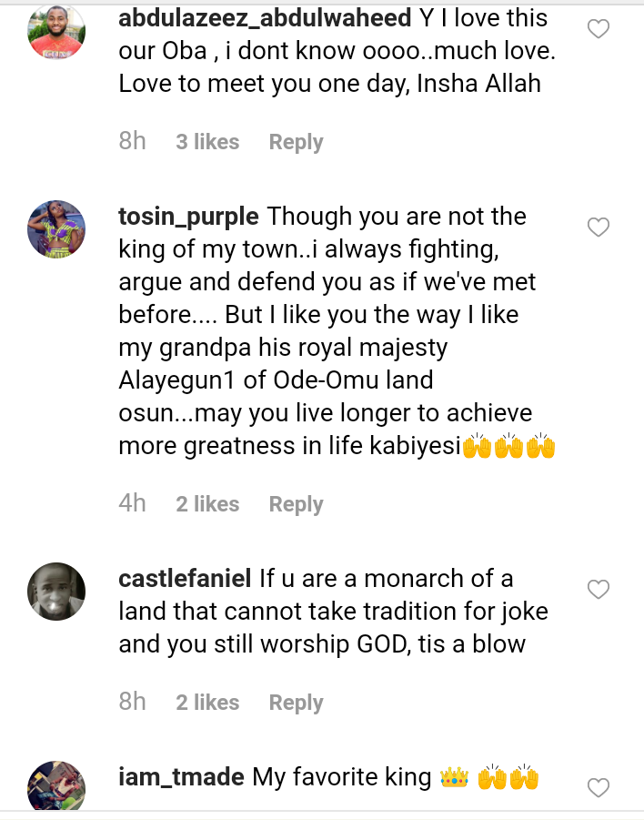Image resolution: width=644 pixels, height=820 pixels.
Task: Go to the castlefaniel username link
Action: (185, 579)
